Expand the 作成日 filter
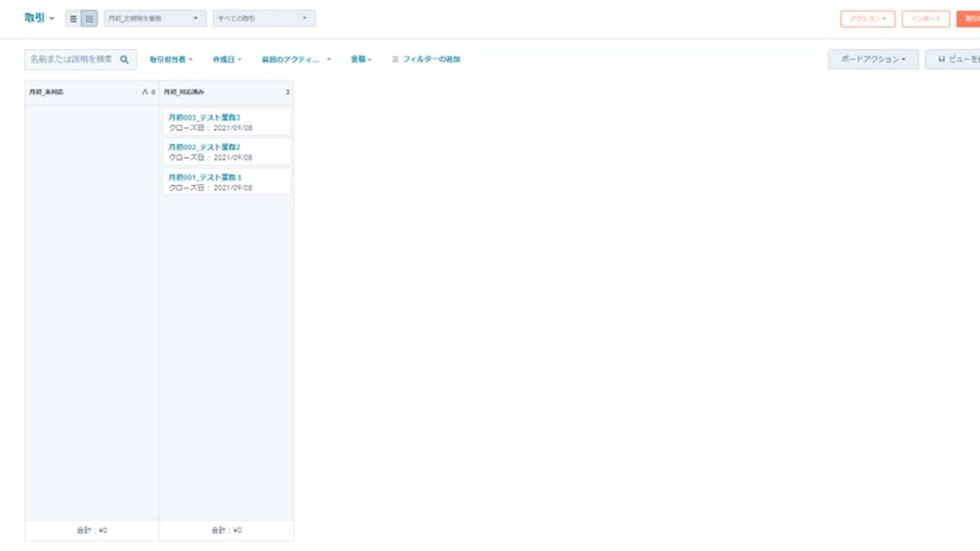 click(x=227, y=59)
